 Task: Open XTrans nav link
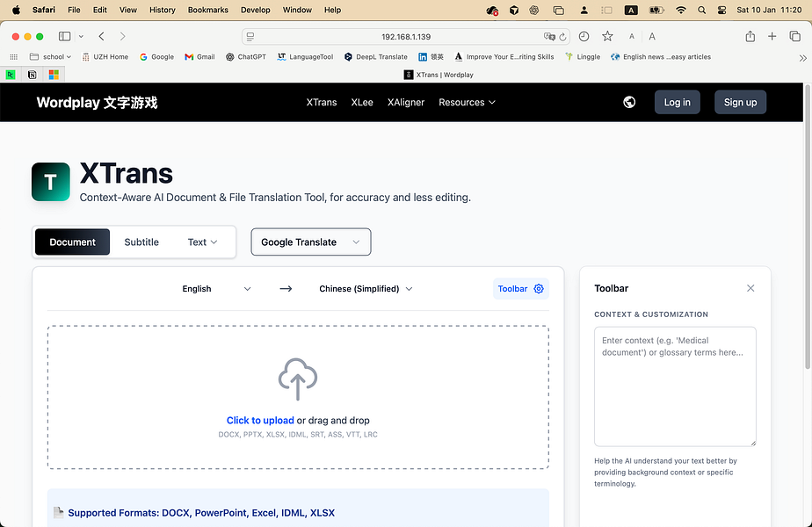pos(321,102)
